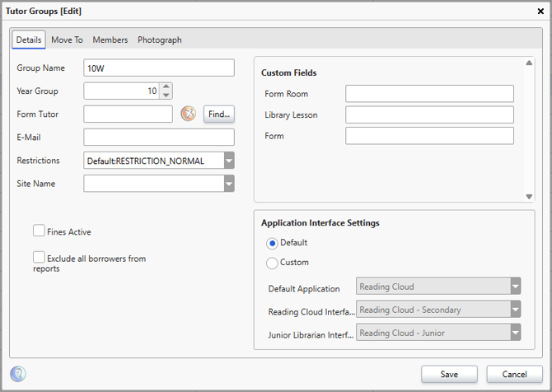Click the Find... button
This screenshot has height=392, width=552.
(219, 114)
